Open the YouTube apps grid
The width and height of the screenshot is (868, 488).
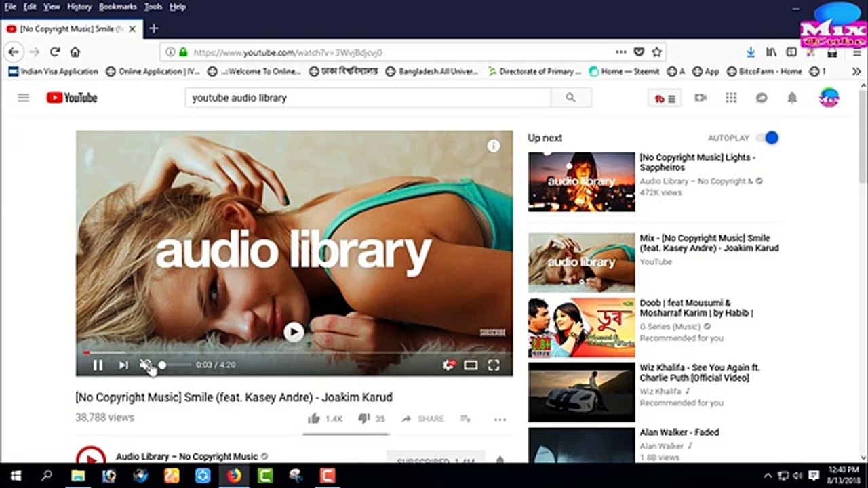click(x=731, y=98)
